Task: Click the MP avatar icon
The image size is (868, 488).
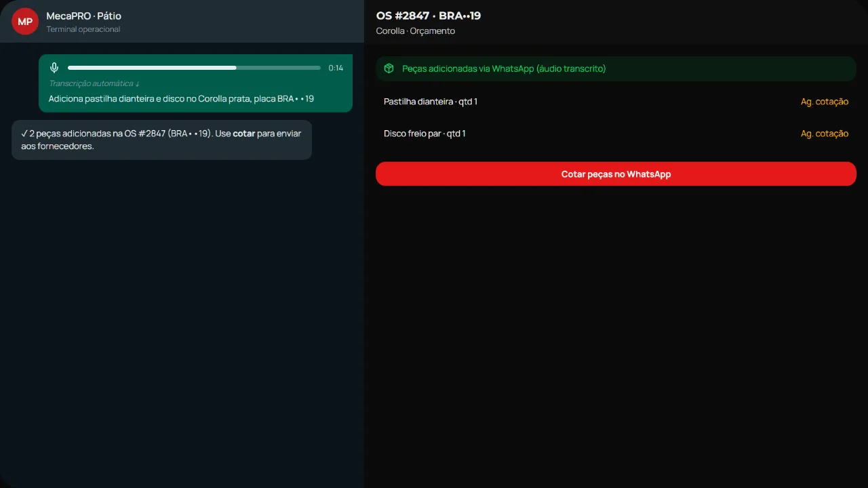Action: coord(25,22)
